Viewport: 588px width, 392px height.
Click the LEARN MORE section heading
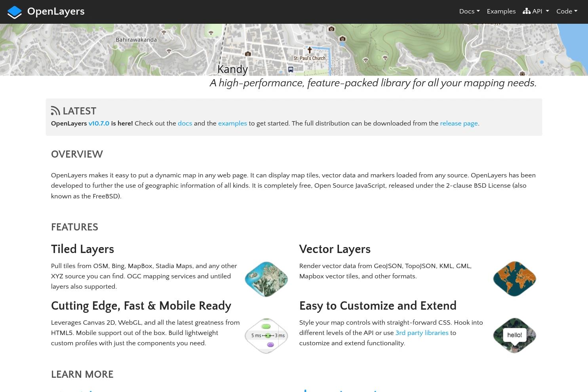point(82,375)
